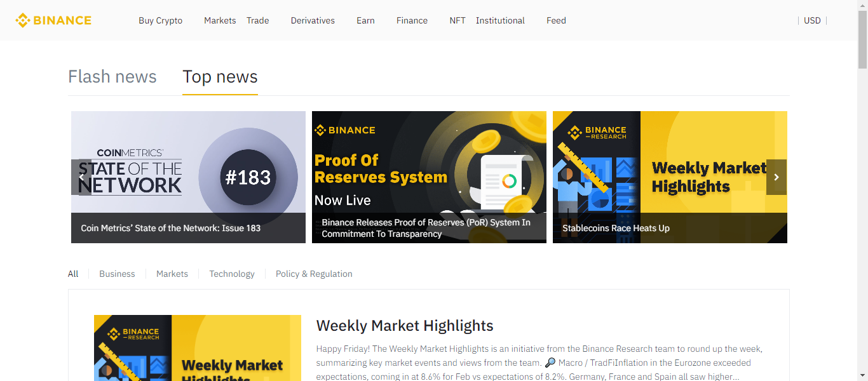The image size is (868, 381).
Task: Go to previous carousel slide arrow
Action: point(81,177)
